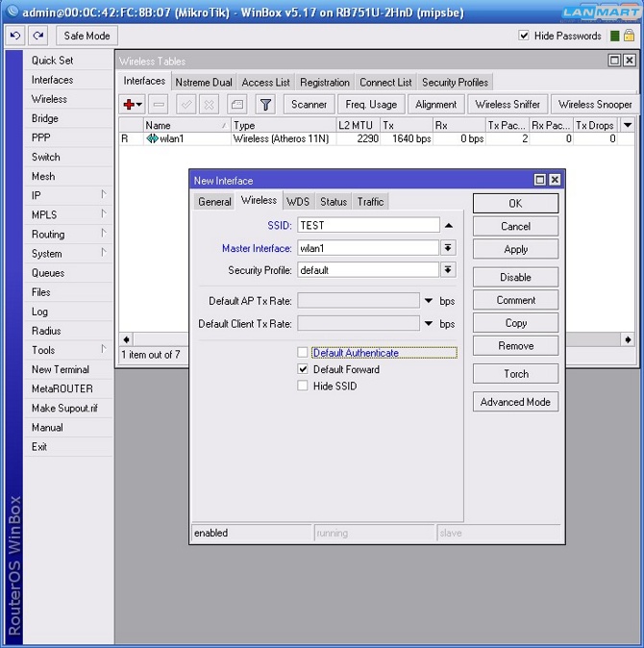Screen dimensions: 644x648
Task: Open the Connect List tab
Action: pyautogui.click(x=385, y=83)
